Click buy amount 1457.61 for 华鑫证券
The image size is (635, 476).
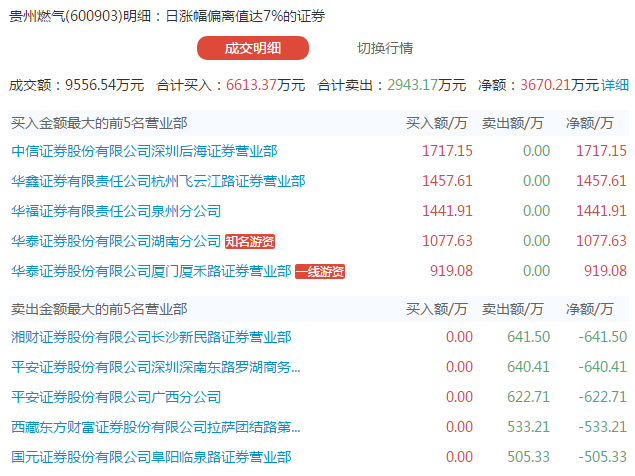pos(447,181)
